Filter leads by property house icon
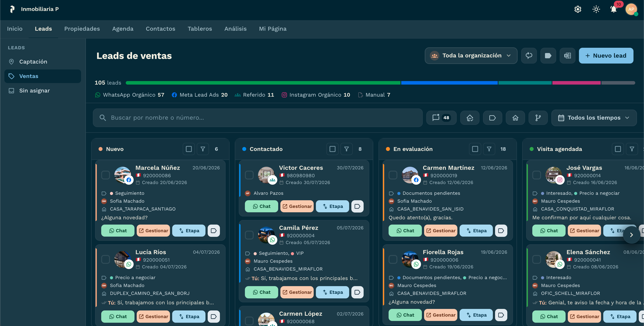The width and height of the screenshot is (644, 326). [515, 118]
